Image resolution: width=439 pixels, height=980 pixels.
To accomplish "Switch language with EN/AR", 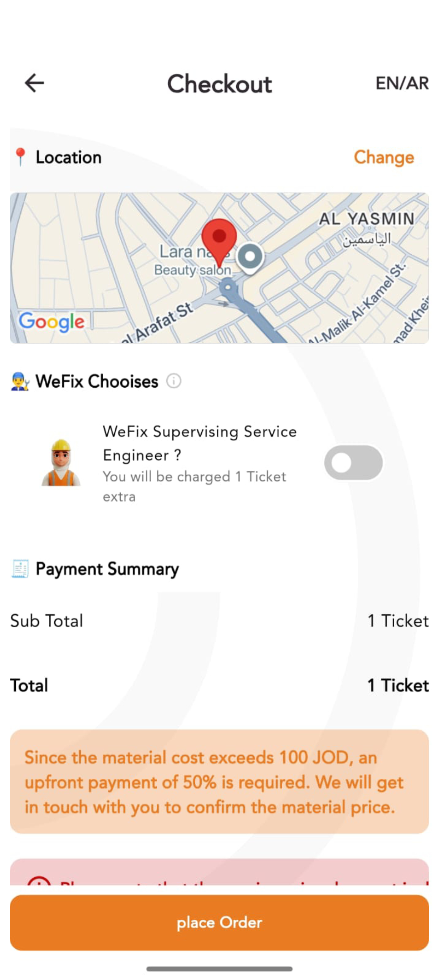I will click(x=402, y=83).
